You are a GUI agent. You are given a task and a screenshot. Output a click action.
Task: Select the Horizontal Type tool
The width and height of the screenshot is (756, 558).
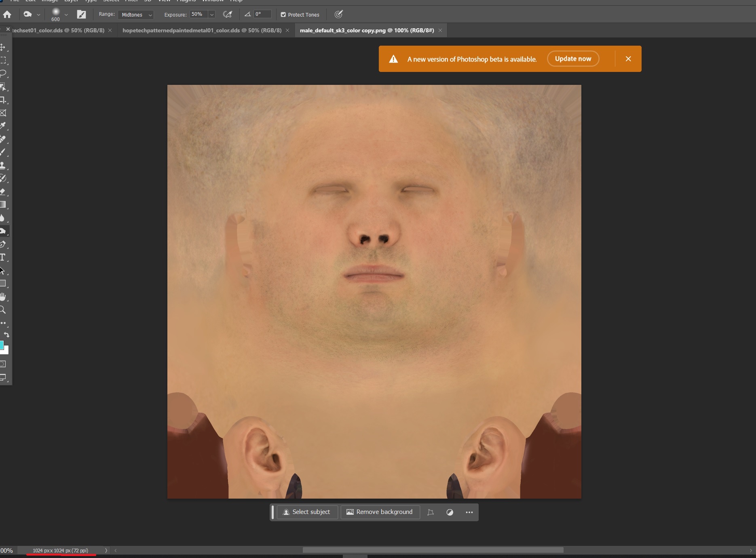click(3, 257)
